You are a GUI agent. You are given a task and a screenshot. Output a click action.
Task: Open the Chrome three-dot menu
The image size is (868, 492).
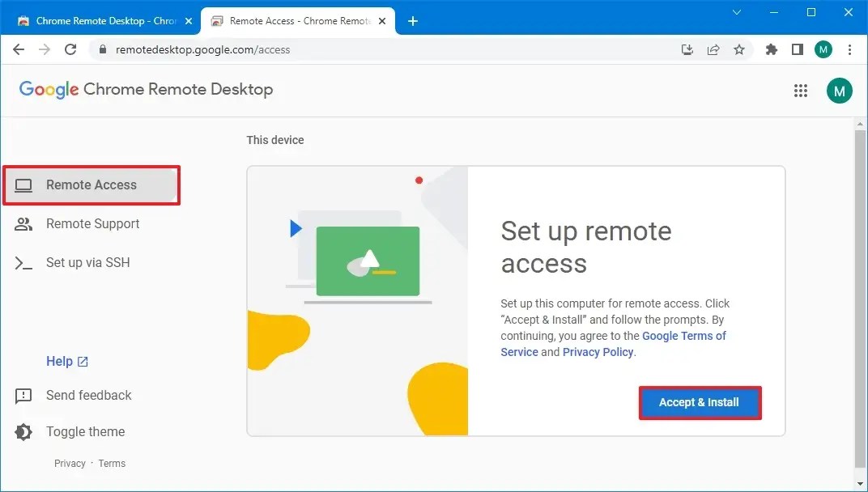pos(849,49)
